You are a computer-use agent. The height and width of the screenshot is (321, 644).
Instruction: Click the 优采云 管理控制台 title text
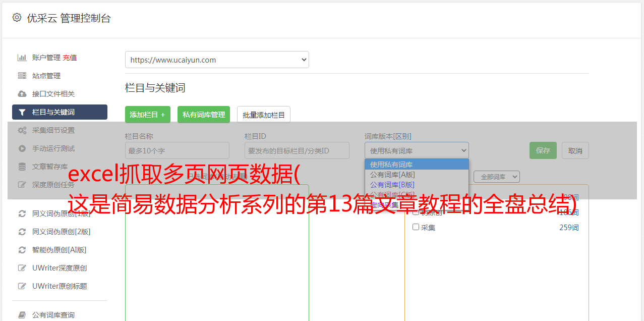(69, 18)
